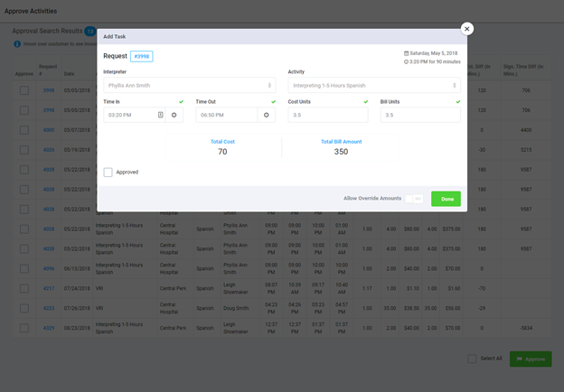Click the Bill Units green checkmark
Image resolution: width=564 pixels, height=392 pixels.
[x=458, y=102]
